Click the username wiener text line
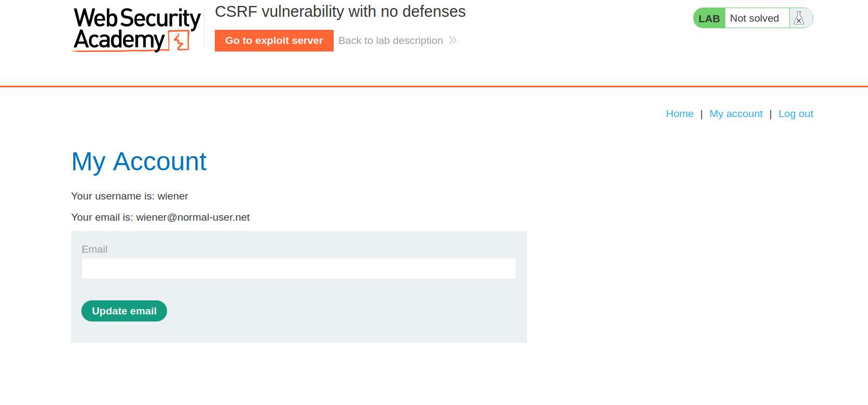This screenshot has height=405, width=868. click(130, 196)
